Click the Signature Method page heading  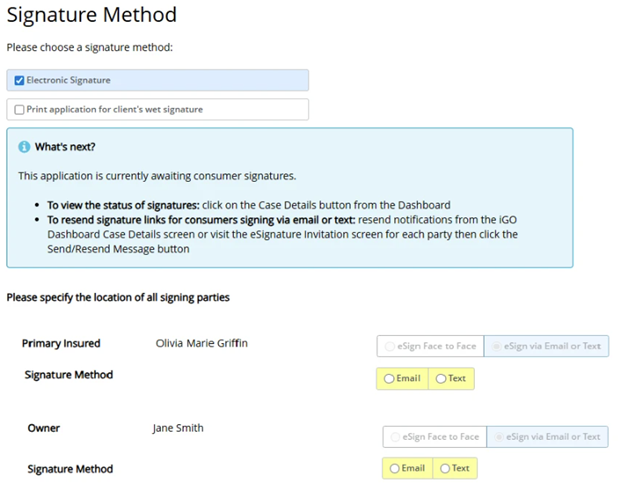(x=91, y=15)
